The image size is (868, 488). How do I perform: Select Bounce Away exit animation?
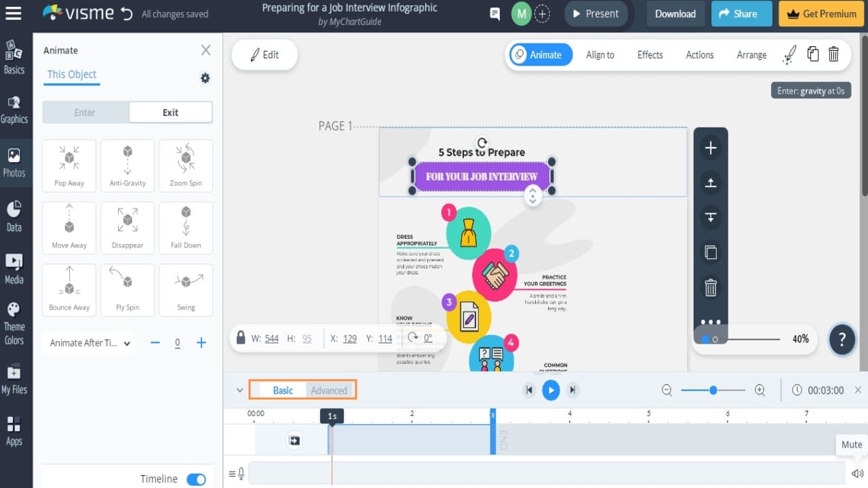click(x=69, y=290)
